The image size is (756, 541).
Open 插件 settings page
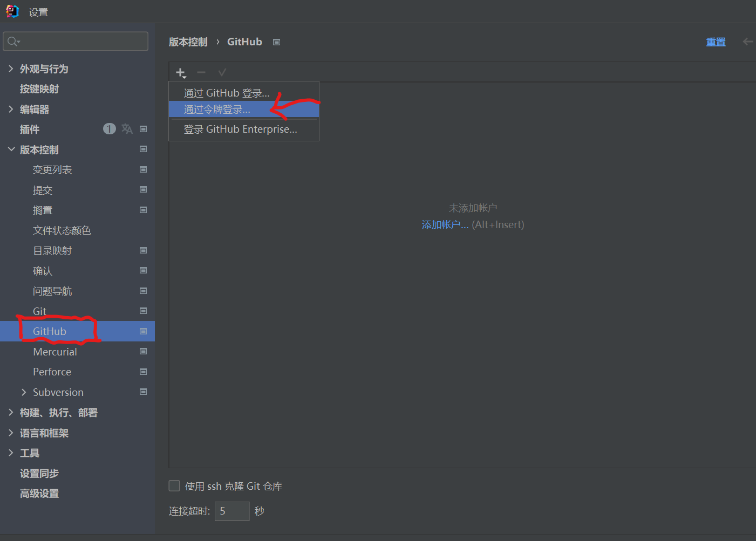click(30, 129)
